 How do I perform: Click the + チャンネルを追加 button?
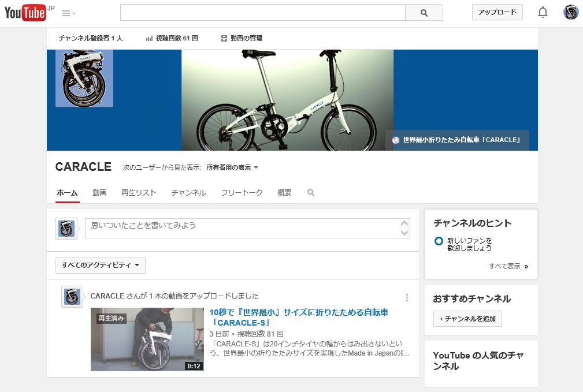pyautogui.click(x=467, y=319)
